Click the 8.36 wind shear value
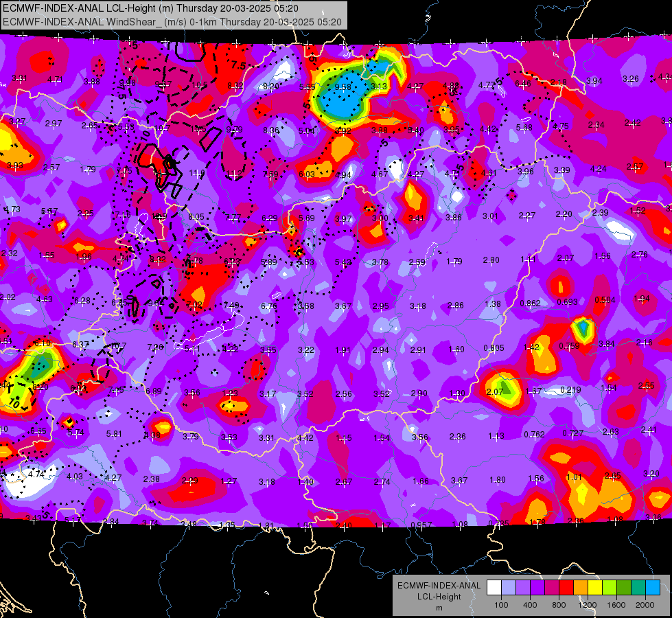This screenshot has width=672, height=618. [271, 130]
